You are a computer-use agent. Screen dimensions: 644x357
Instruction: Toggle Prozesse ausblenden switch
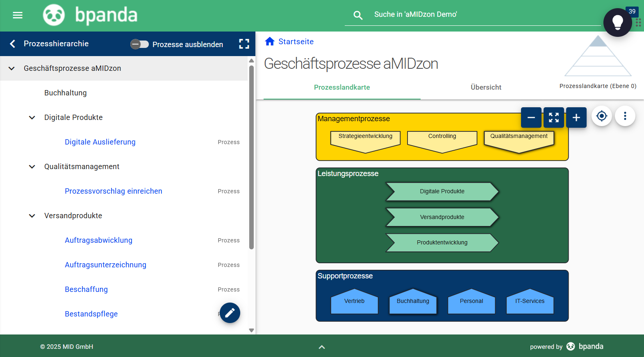[x=140, y=44]
